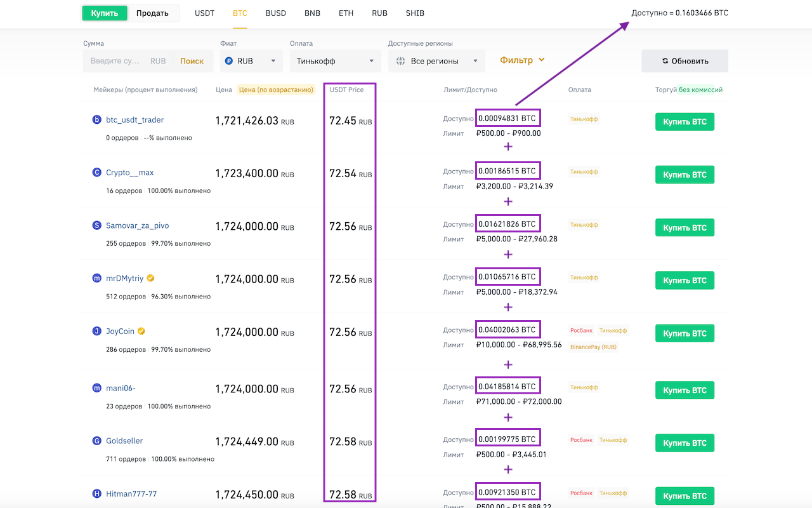This screenshot has height=508, width=812.
Task: Click mrDMytriy's verified badge icon
Action: 151,278
